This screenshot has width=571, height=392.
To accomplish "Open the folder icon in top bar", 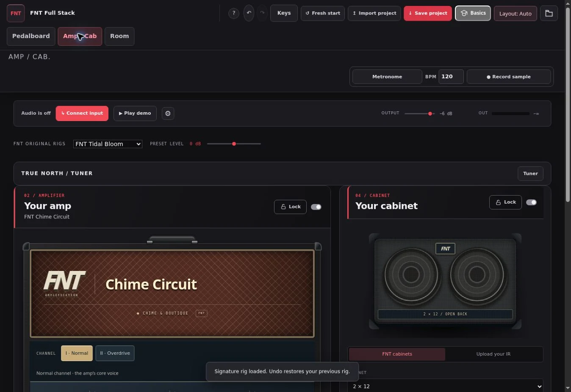I will [x=549, y=14].
